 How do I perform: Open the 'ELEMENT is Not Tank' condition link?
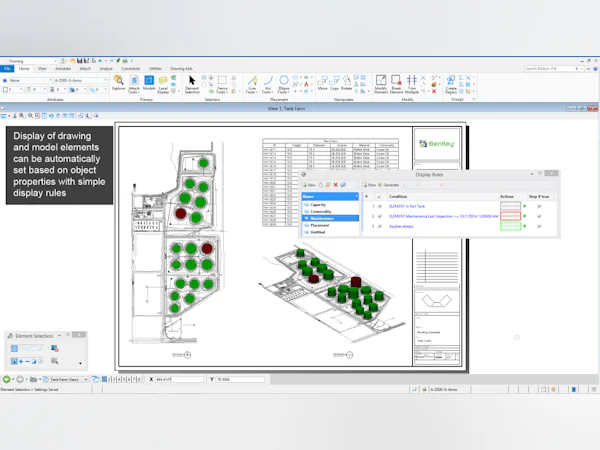407,206
